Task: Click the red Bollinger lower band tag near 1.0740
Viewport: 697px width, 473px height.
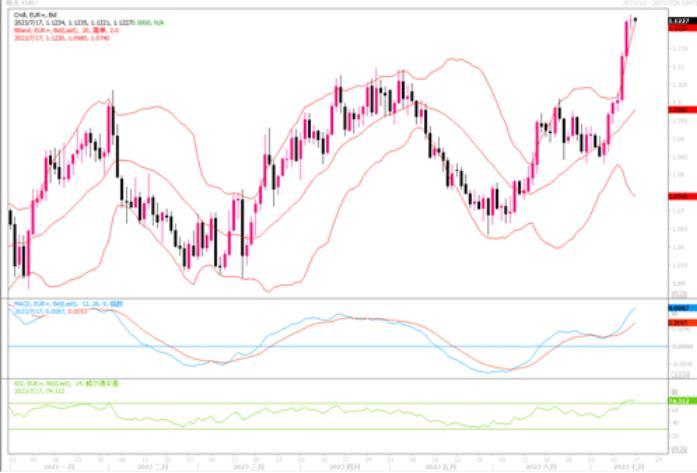Action: pos(682,196)
